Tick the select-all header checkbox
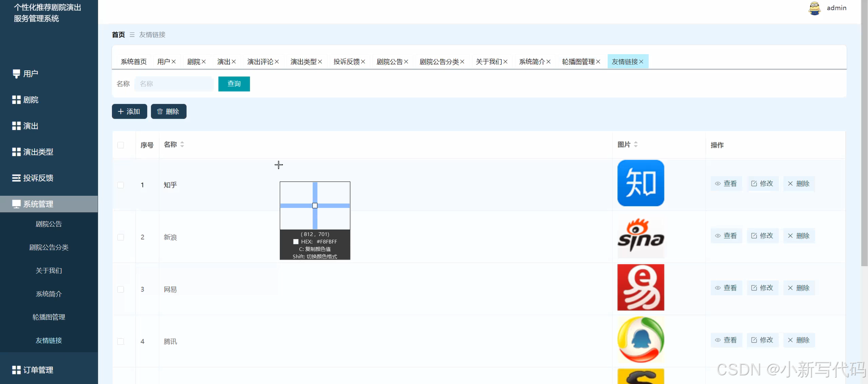Screen dimensions: 868x384 [x=120, y=145]
